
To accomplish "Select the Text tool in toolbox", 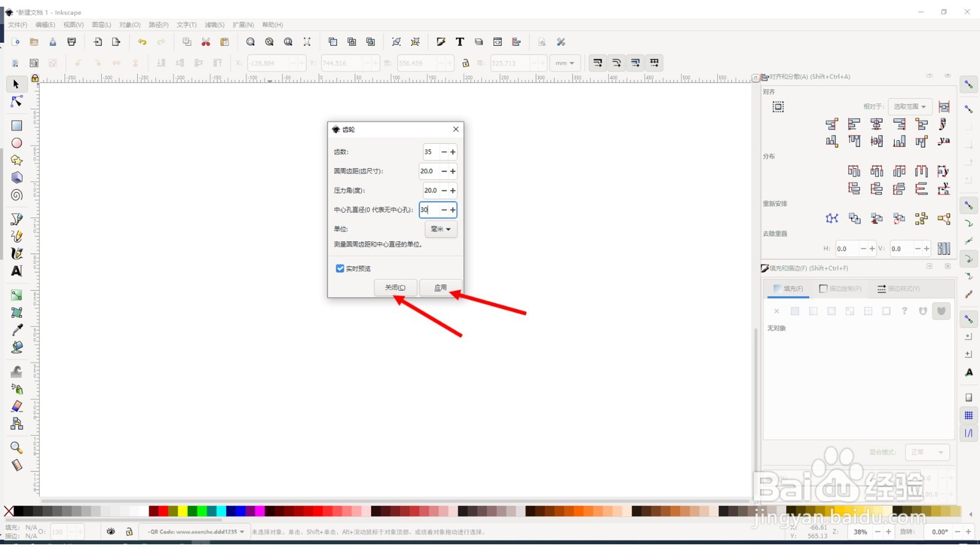I will [x=17, y=271].
